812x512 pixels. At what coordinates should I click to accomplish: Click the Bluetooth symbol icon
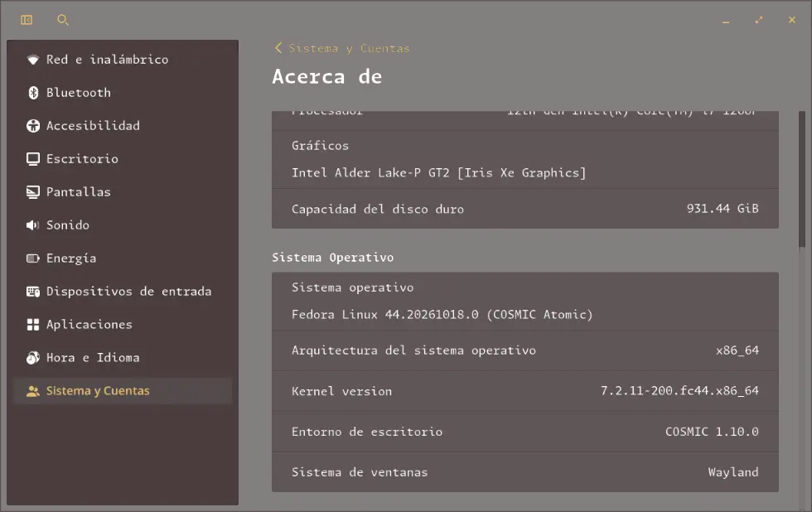pos(32,93)
